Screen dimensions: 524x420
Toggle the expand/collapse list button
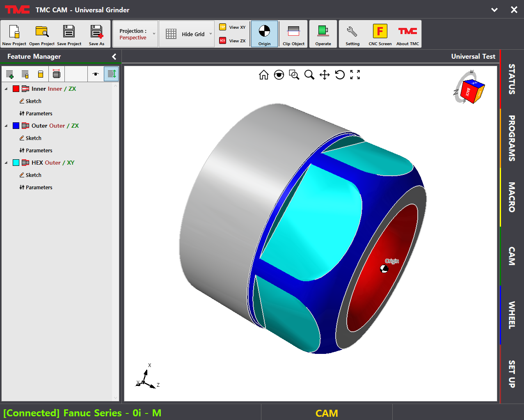point(111,74)
